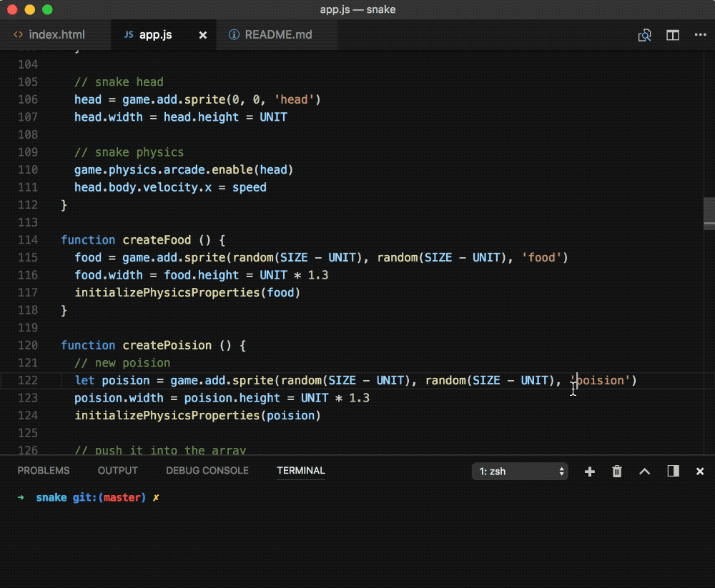
Task: Click the editor vertical scrollbar thumb
Action: pyautogui.click(x=709, y=212)
